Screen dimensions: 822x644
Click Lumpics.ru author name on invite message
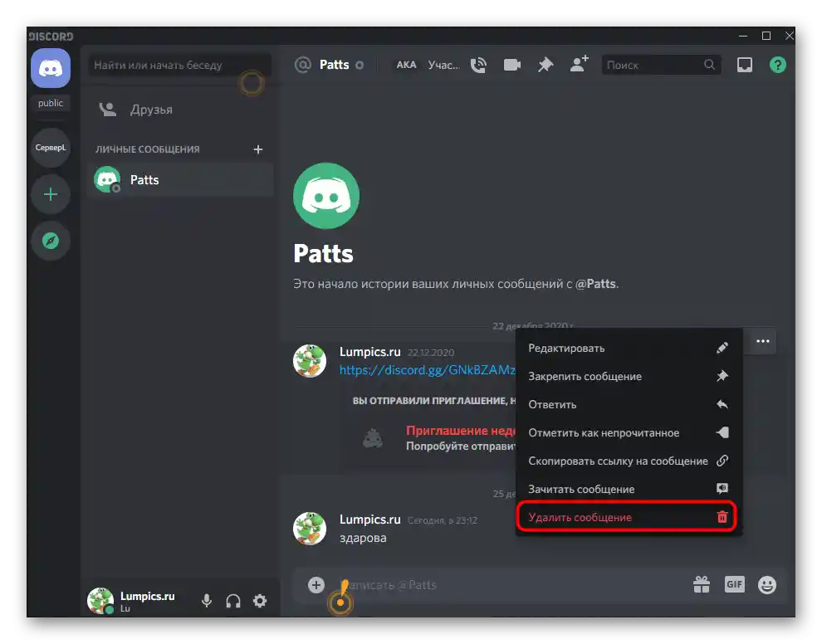tap(369, 352)
